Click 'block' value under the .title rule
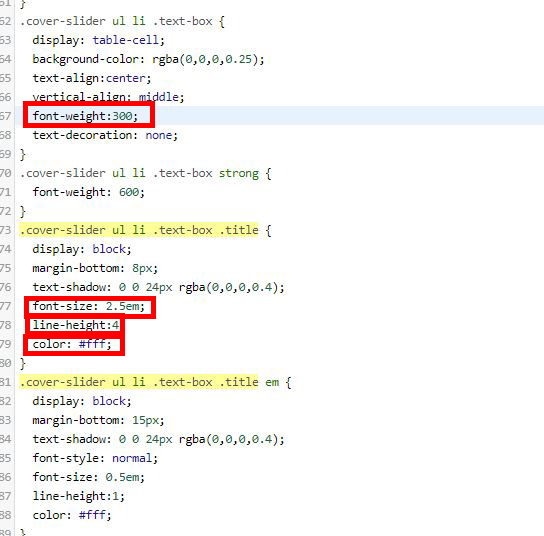Screen dimensions: 544x536 [109, 249]
